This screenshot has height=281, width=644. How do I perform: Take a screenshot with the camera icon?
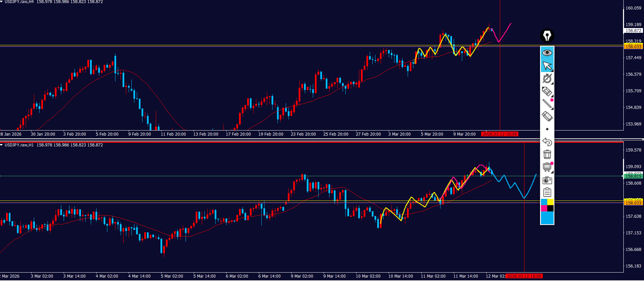(547, 180)
